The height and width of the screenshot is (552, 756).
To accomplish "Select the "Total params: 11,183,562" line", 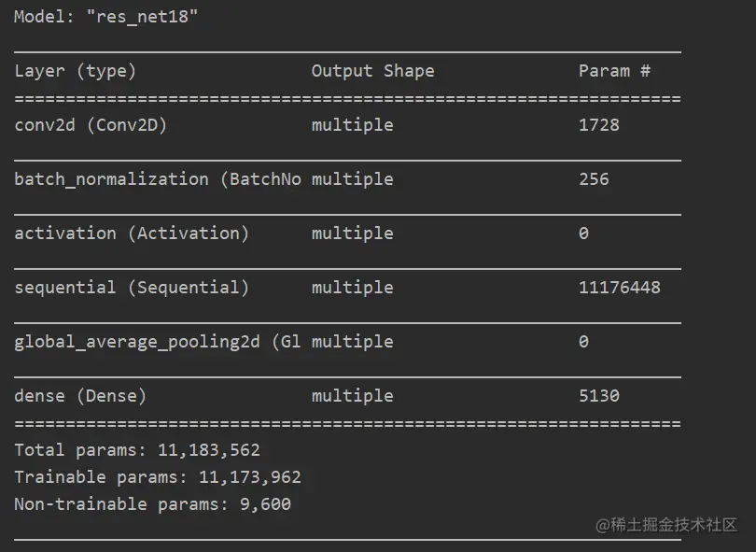I will [137, 450].
